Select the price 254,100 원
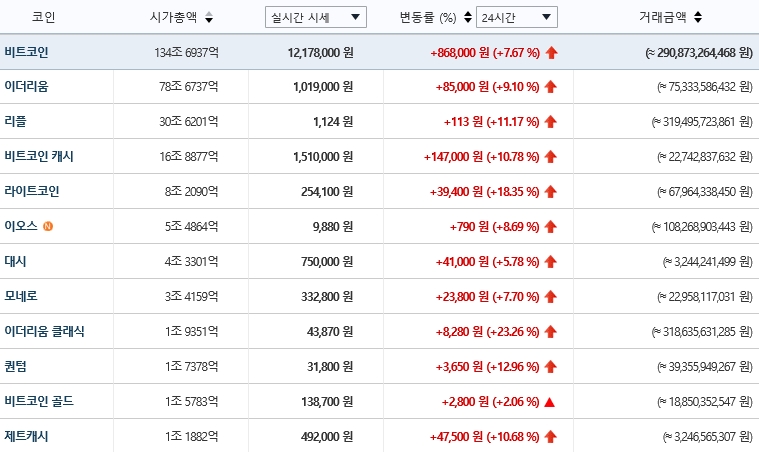This screenshot has height=452, width=759. coord(327,192)
